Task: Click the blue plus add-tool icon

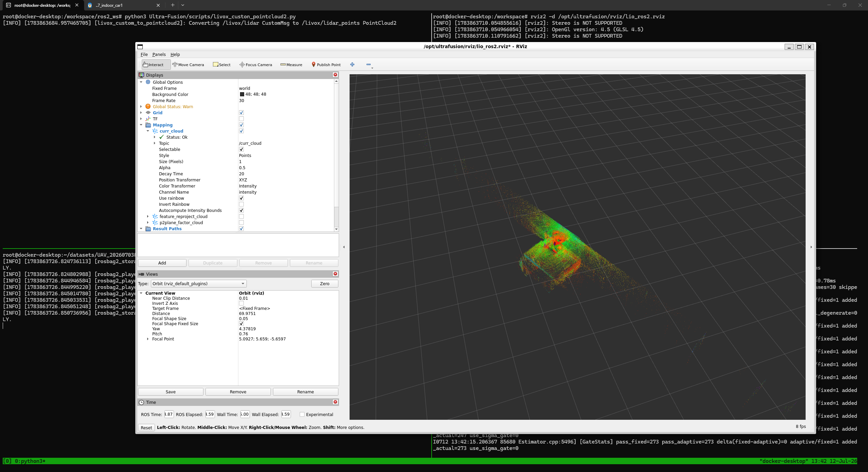Action: point(352,64)
